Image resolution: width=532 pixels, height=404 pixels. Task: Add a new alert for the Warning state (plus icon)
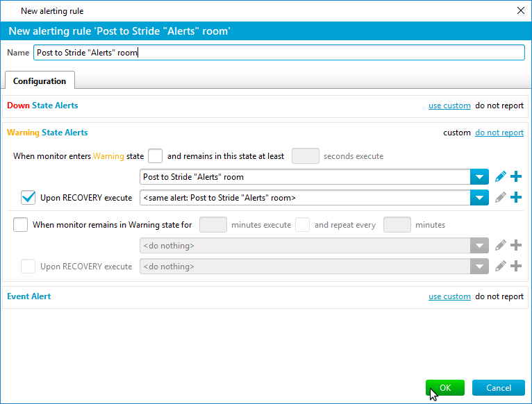pos(516,177)
